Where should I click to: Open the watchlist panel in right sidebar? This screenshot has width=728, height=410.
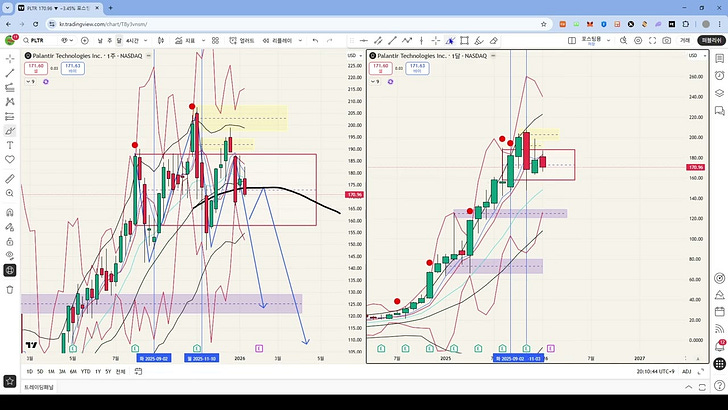pos(719,59)
